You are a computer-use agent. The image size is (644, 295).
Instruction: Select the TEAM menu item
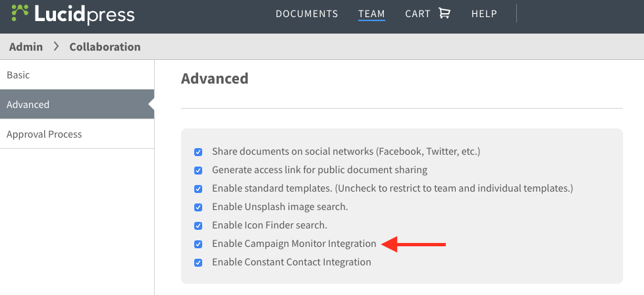(x=371, y=14)
